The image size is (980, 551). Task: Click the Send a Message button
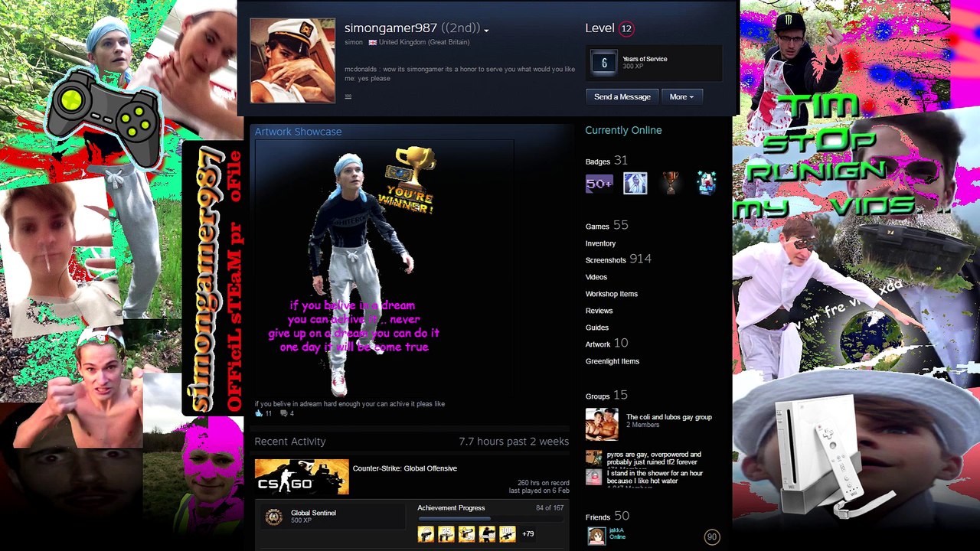[622, 96]
